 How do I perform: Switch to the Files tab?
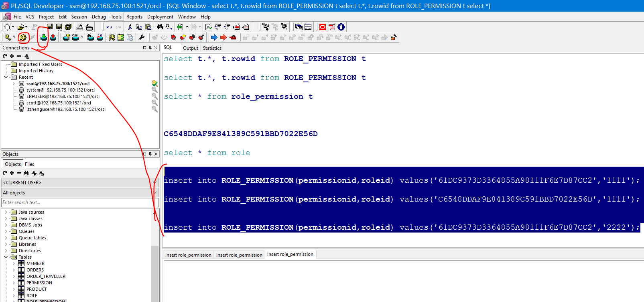pos(29,164)
